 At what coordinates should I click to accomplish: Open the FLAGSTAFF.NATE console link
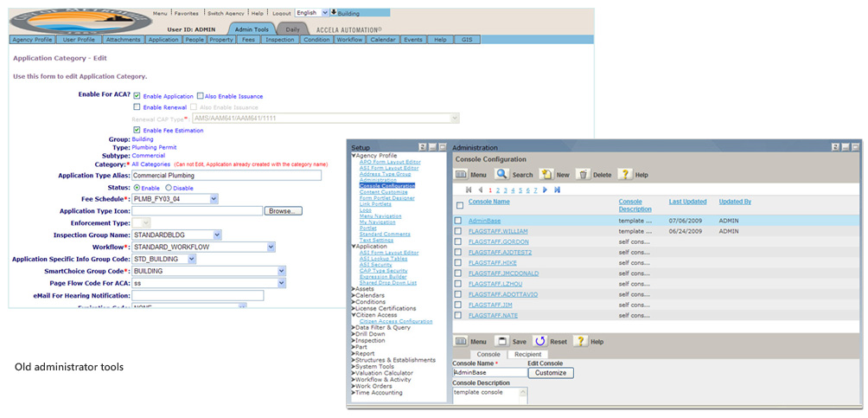tap(493, 315)
